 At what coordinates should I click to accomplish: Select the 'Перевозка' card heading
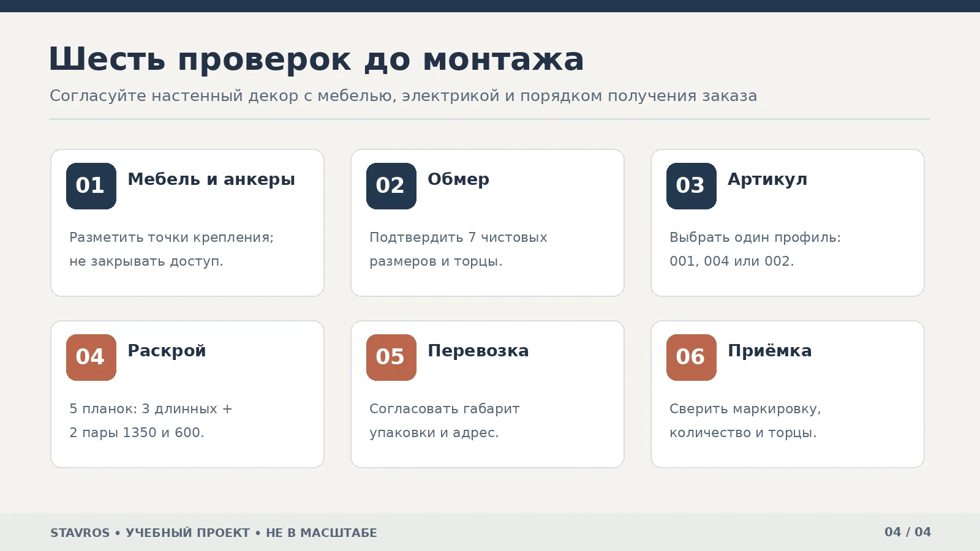pyautogui.click(x=478, y=351)
